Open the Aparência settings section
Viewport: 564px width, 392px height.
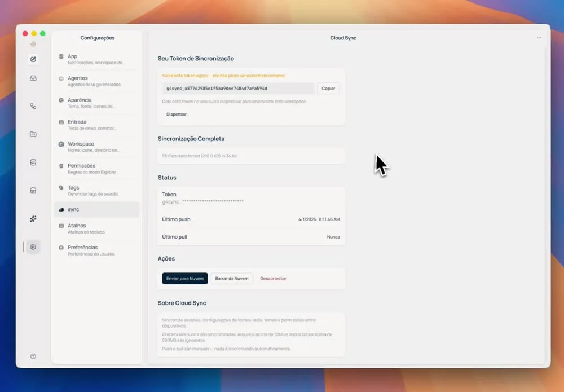96,103
